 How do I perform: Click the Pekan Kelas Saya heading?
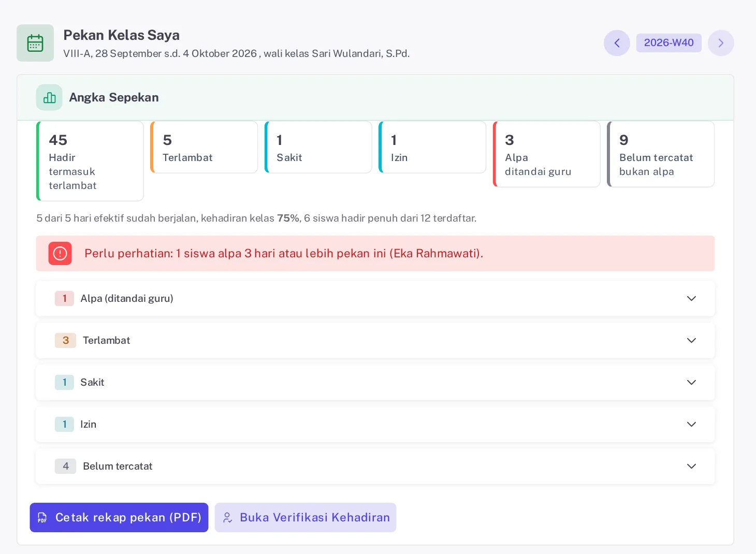(122, 35)
